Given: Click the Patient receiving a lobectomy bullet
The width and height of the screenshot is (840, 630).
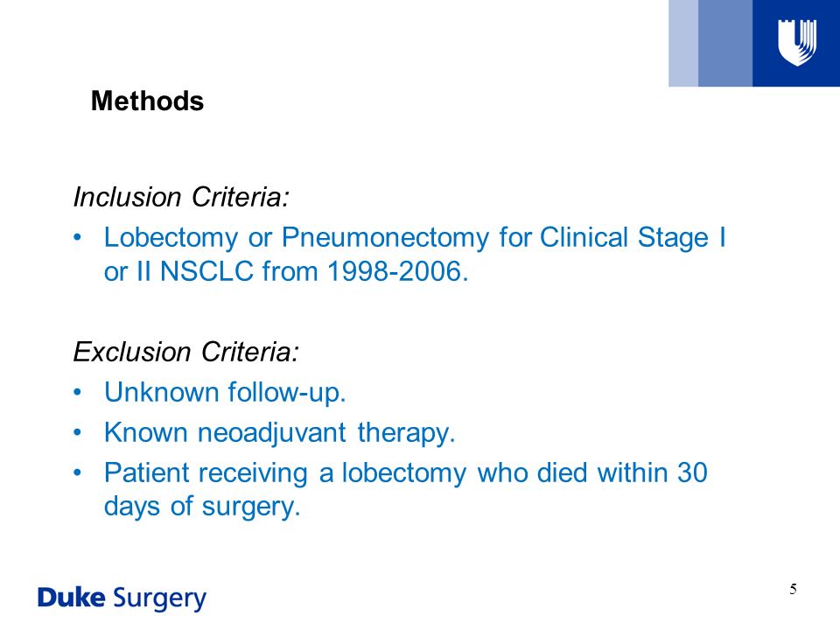Looking at the screenshot, I should tap(405, 489).
